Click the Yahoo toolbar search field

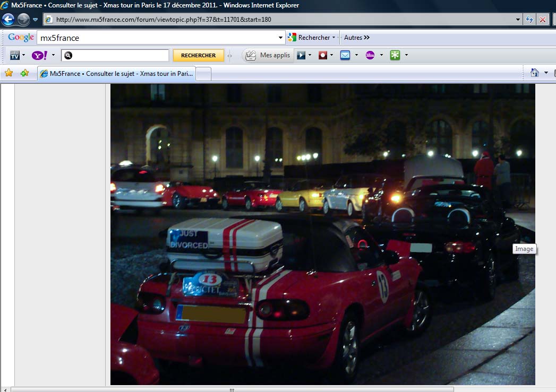pyautogui.click(x=115, y=55)
